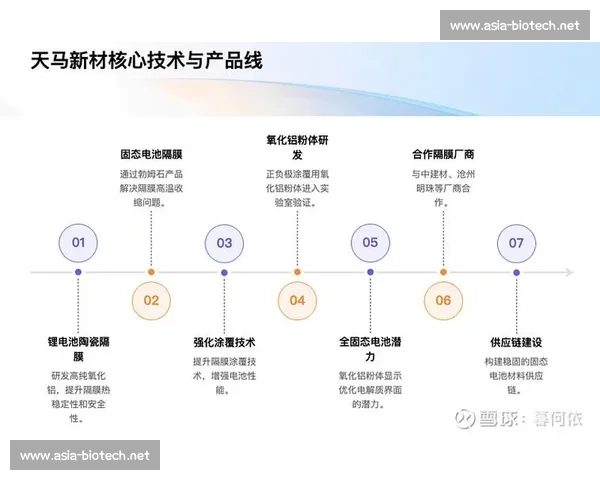Select the orange circle numbered 04
Screen dimensions: 600x480
tap(297, 300)
